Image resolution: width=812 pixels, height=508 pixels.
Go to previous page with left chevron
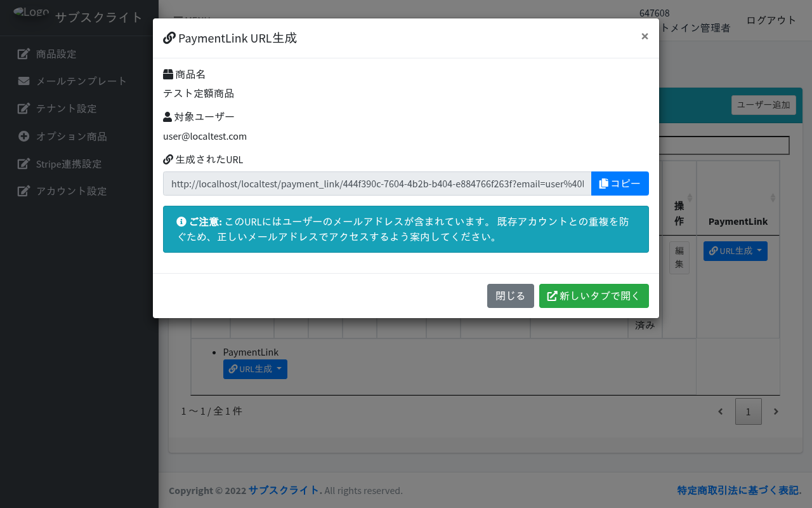click(721, 411)
